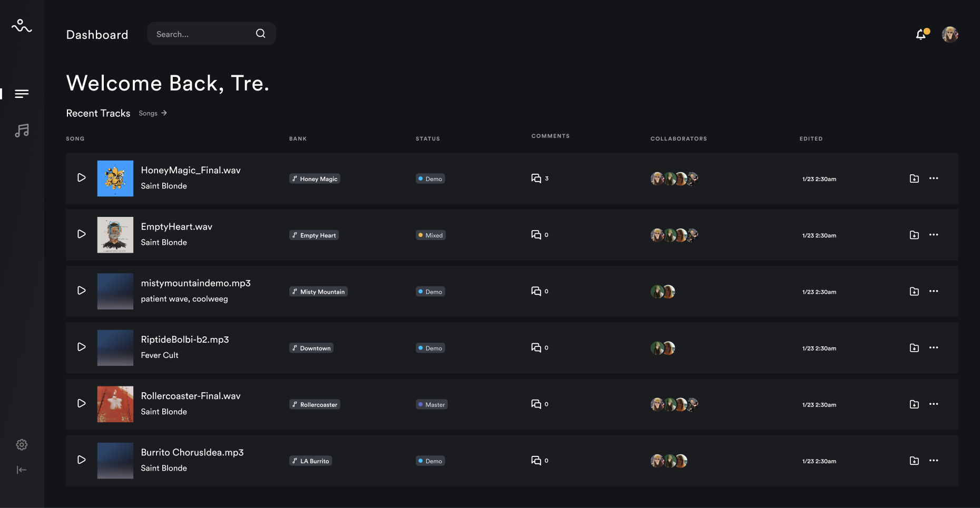Click the app logo icon
This screenshot has height=508, width=980.
click(22, 26)
